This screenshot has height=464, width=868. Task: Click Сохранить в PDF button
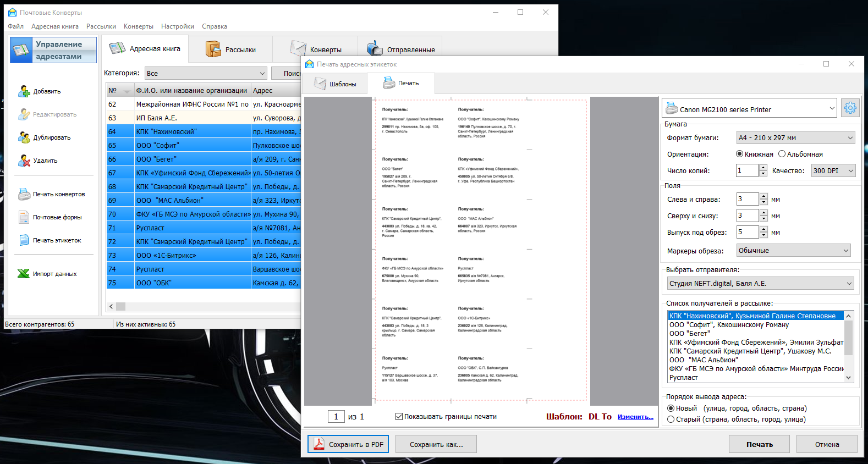(348, 444)
